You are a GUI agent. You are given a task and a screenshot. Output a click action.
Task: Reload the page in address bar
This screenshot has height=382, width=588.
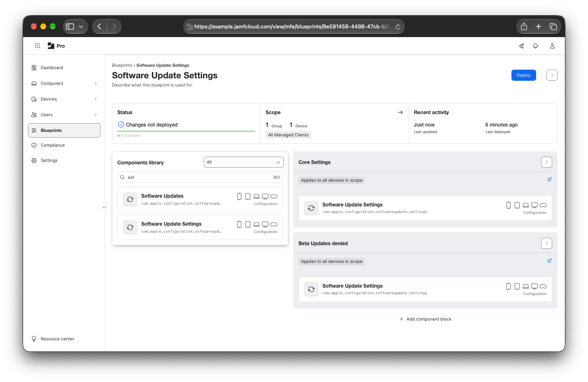click(x=398, y=27)
